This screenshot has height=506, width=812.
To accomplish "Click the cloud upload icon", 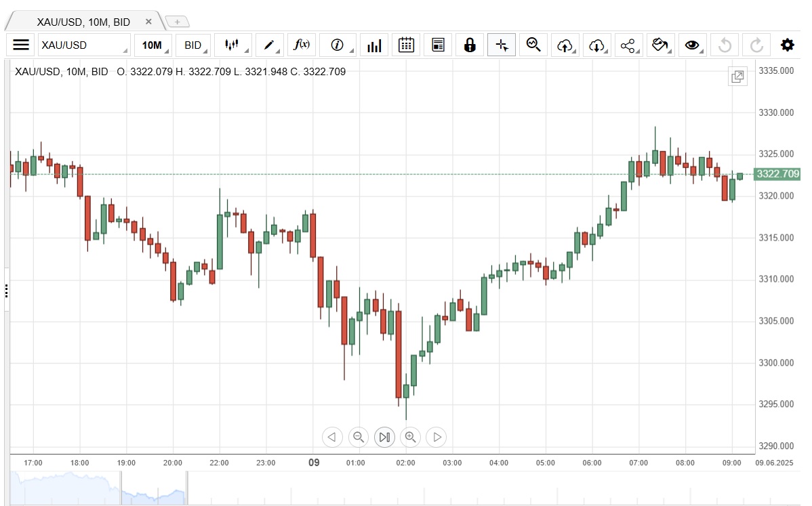I will coord(565,45).
